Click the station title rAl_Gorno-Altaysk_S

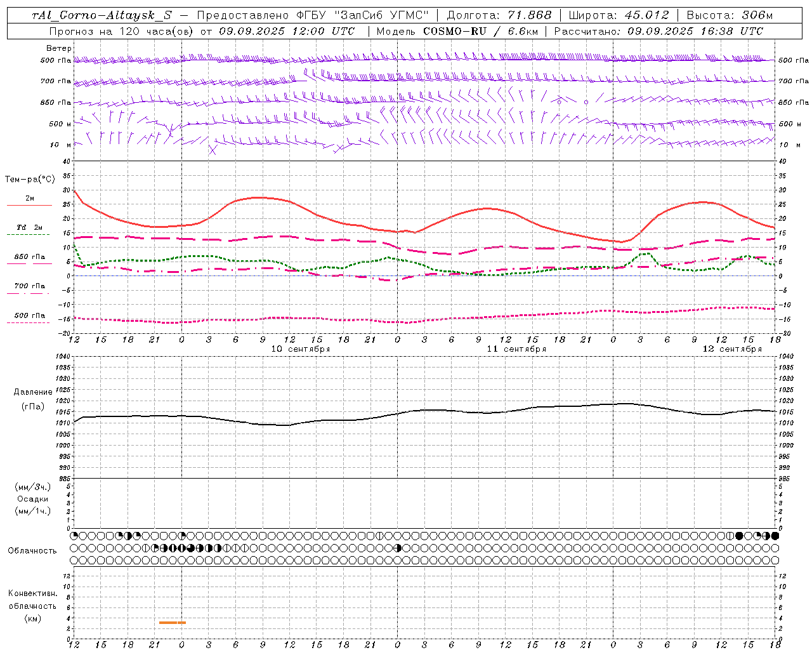click(x=102, y=15)
